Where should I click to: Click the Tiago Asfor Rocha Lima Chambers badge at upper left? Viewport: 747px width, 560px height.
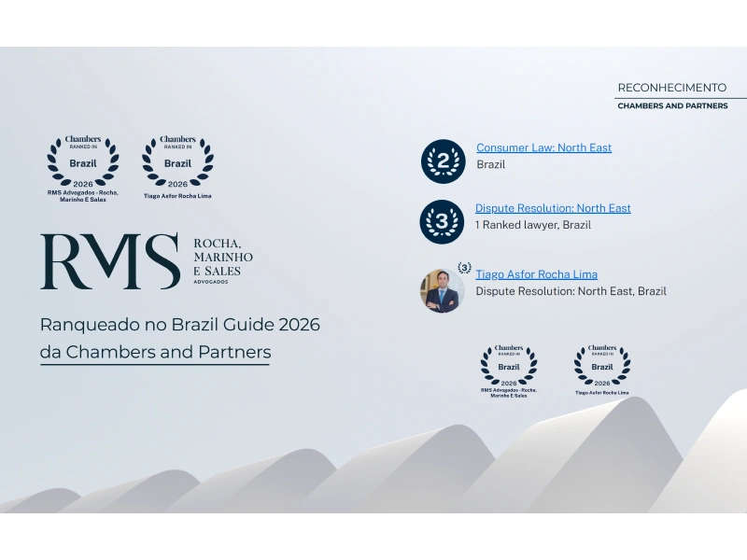[177, 167]
